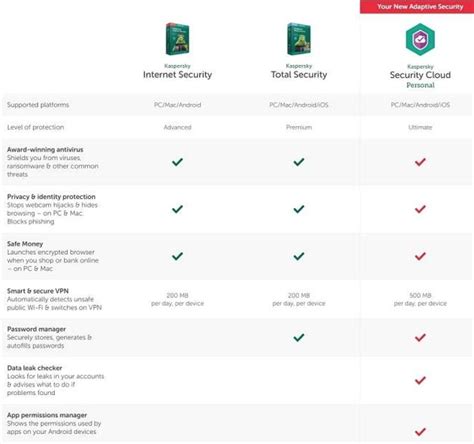This screenshot has width=474, height=444.
Task: Click the Kaspersky Total Security box image
Action: pyautogui.click(x=299, y=39)
